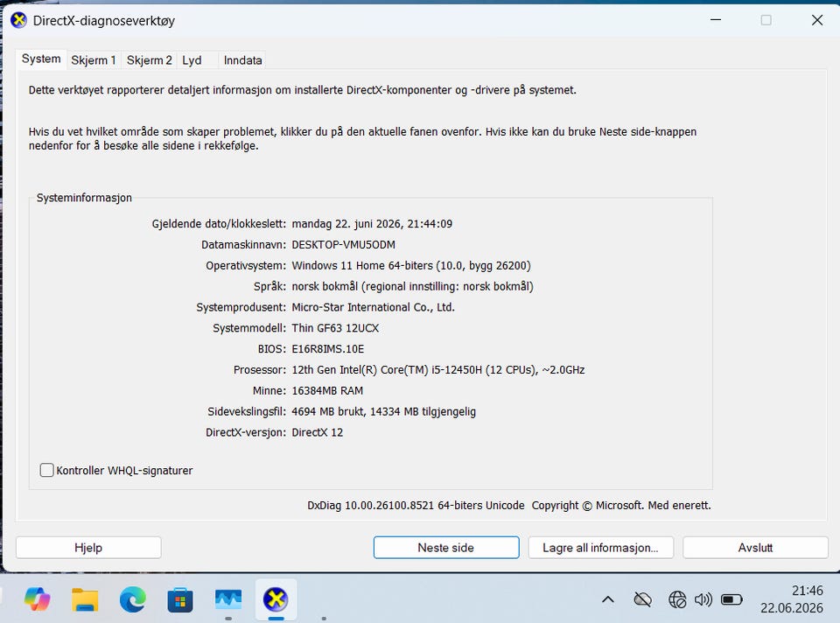The width and height of the screenshot is (840, 623).
Task: Open the network globe tray icon
Action: (677, 599)
